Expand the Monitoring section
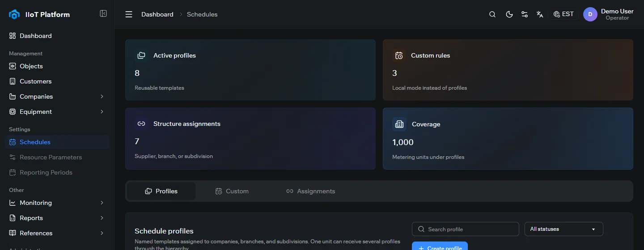The width and height of the screenshot is (644, 250). [57, 203]
